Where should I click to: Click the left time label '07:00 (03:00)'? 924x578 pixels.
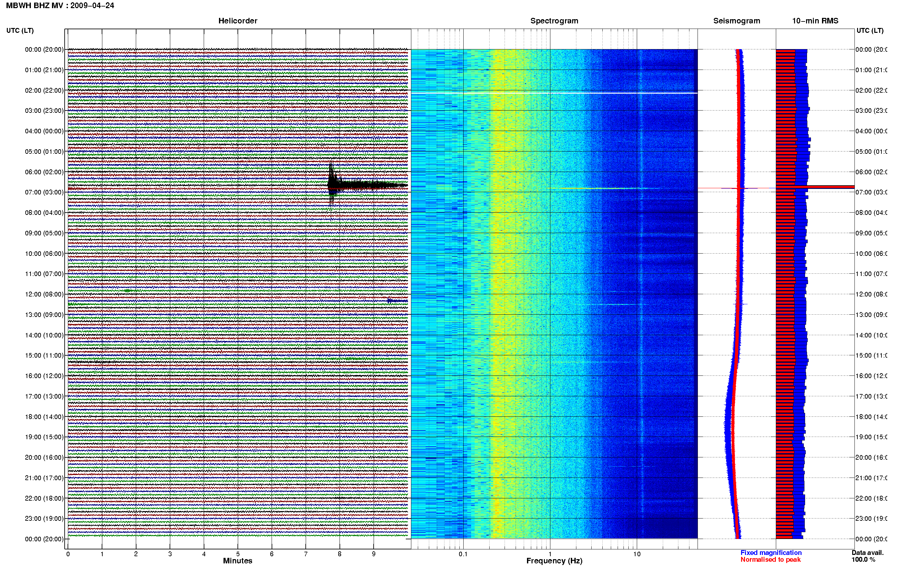point(44,192)
